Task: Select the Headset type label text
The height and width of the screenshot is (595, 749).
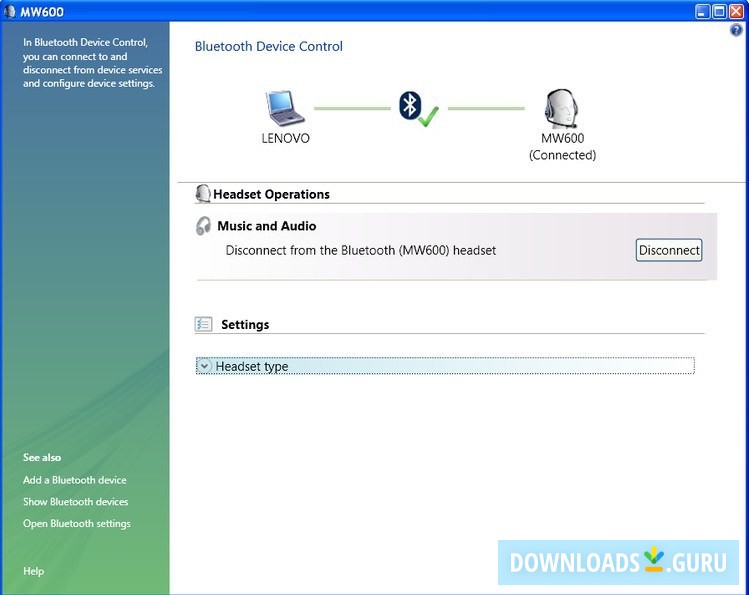Action: (x=252, y=366)
